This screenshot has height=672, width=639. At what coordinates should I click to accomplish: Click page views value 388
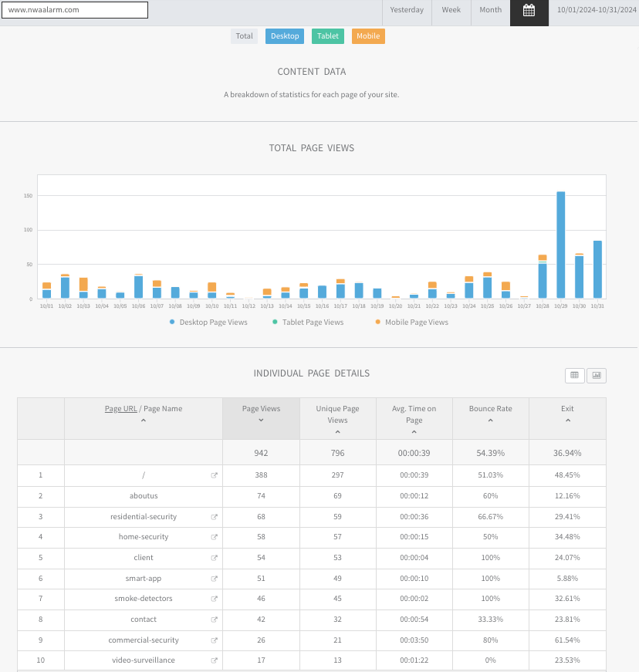pyautogui.click(x=261, y=475)
